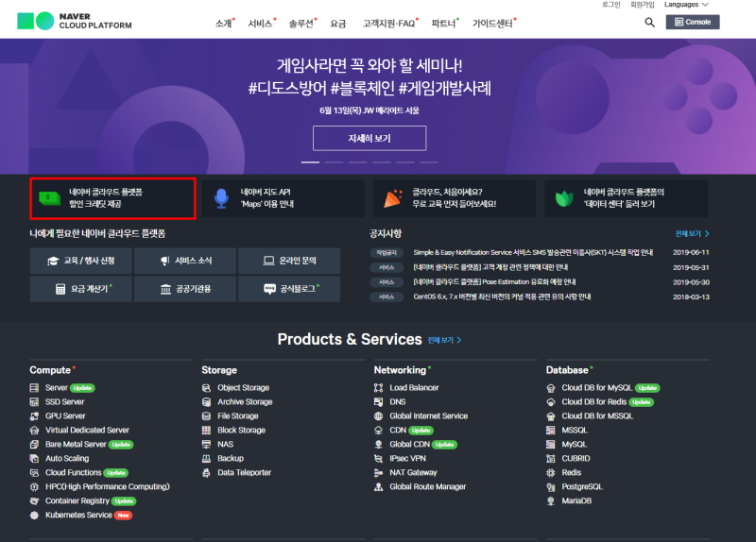Click the CUBRID database icon
The image size is (756, 542).
[x=551, y=458]
